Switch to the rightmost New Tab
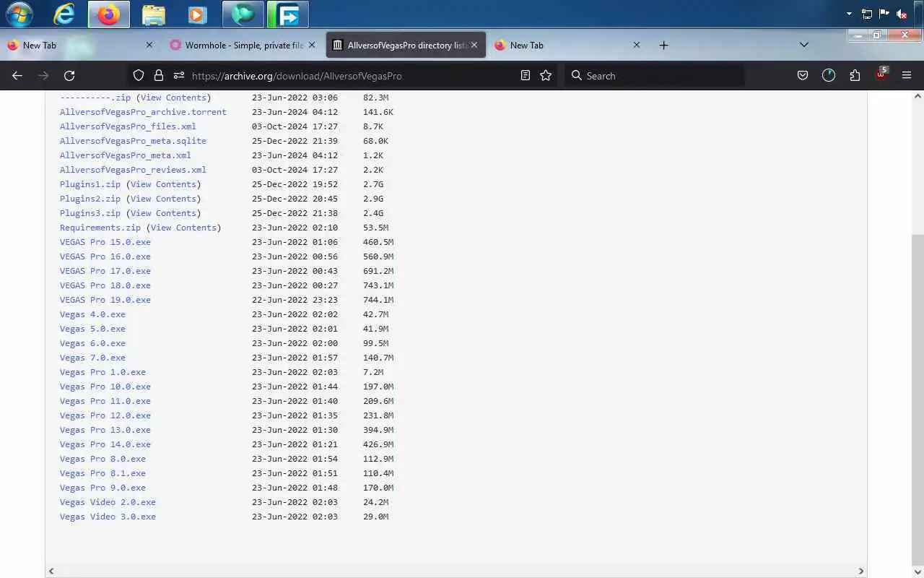Screen dimensions: 924x578 point(569,45)
